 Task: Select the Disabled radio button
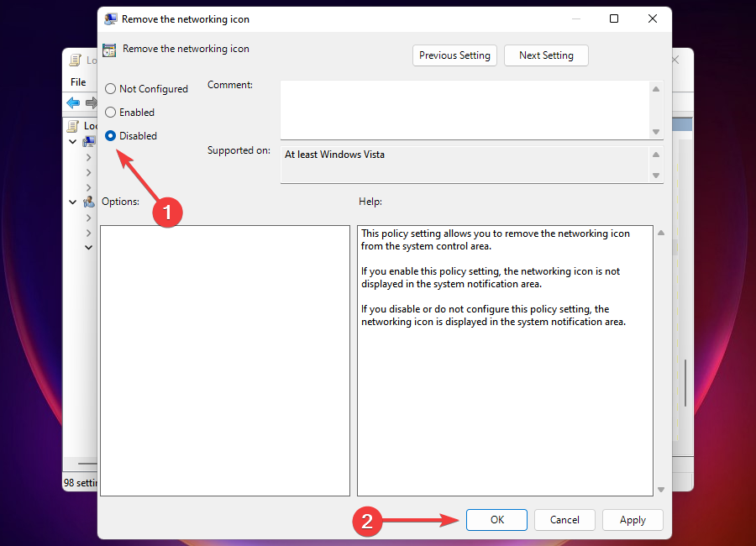(x=109, y=135)
